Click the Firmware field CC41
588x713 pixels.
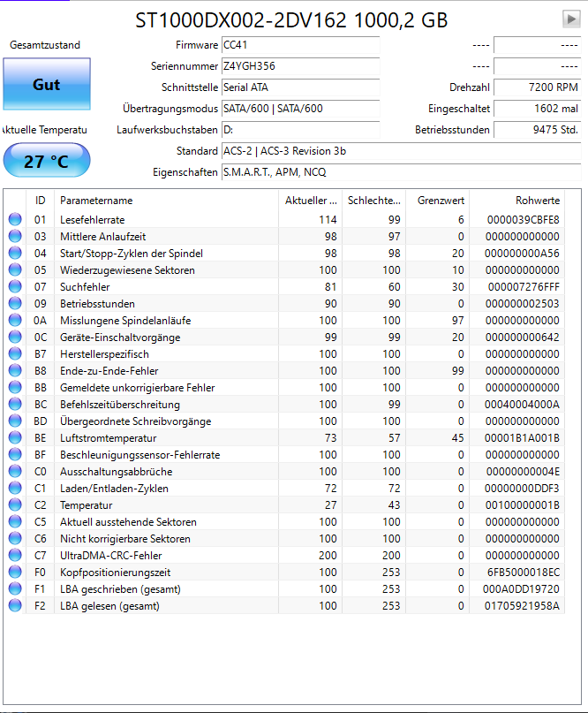pyautogui.click(x=300, y=45)
